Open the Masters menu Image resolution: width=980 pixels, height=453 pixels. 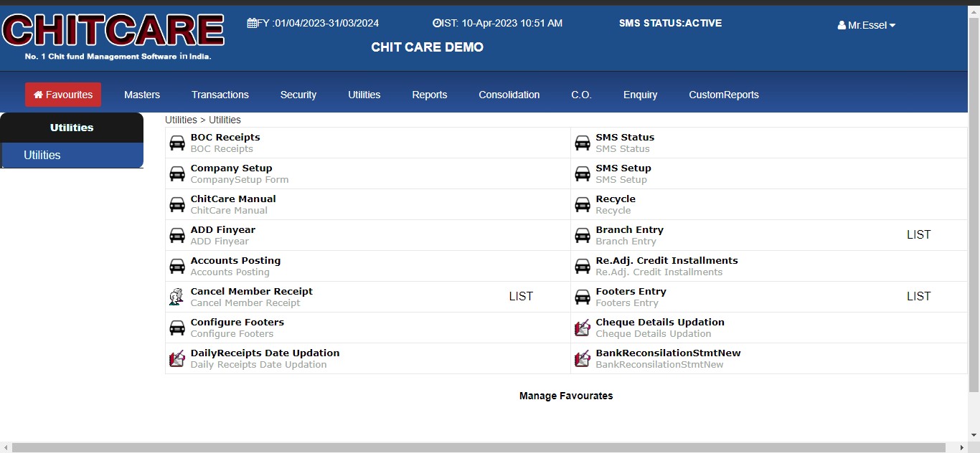pyautogui.click(x=142, y=95)
